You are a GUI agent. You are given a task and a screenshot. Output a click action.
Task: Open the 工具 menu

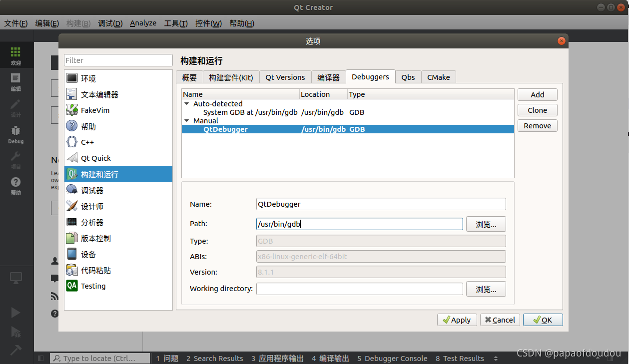click(x=176, y=23)
